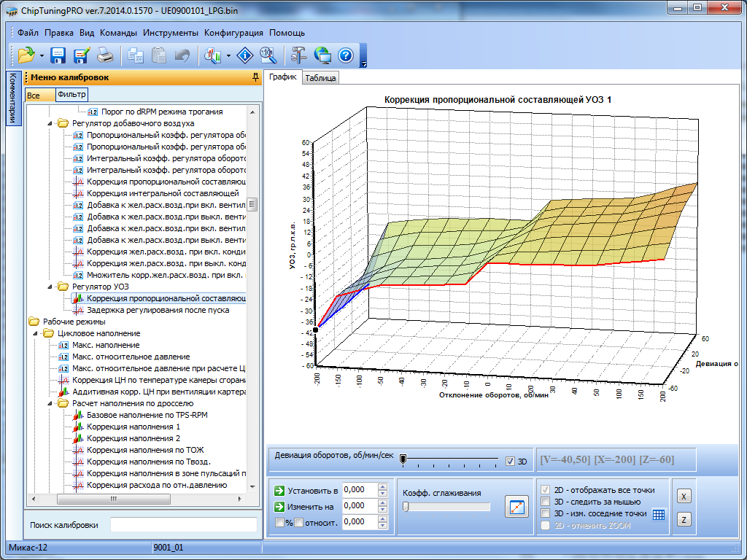The width and height of the screenshot is (747, 560).
Task: Click the smoothing curve button icon
Action: [516, 506]
